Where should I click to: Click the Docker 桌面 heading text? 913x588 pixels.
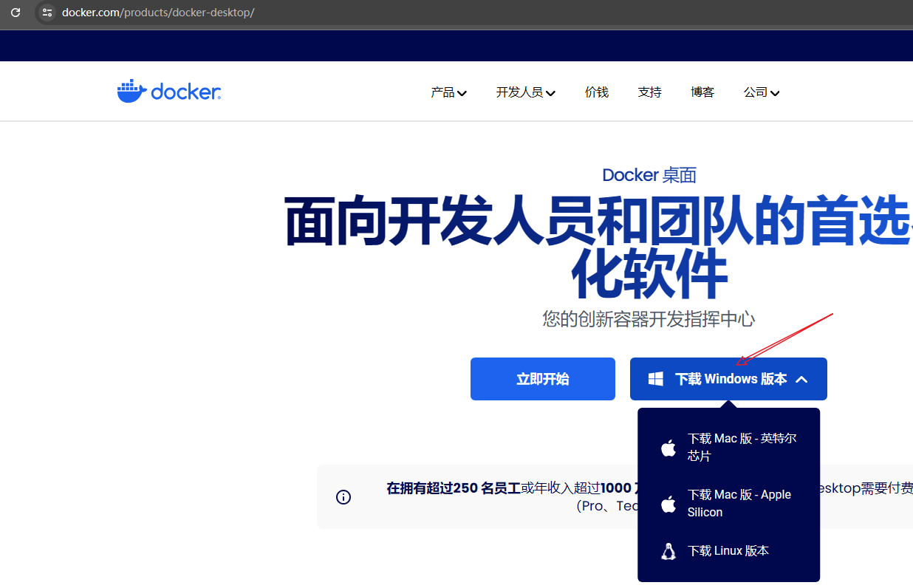tap(649, 175)
